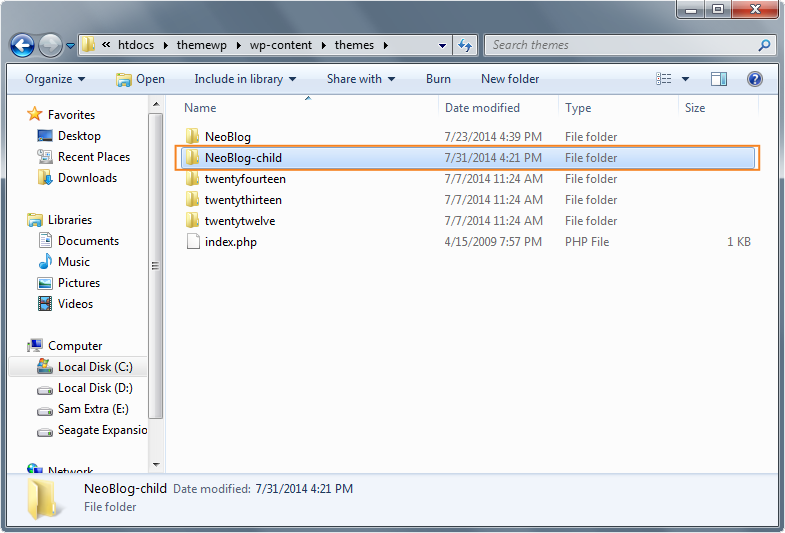
Task: Click the Refresh button beside address bar
Action: pos(465,45)
